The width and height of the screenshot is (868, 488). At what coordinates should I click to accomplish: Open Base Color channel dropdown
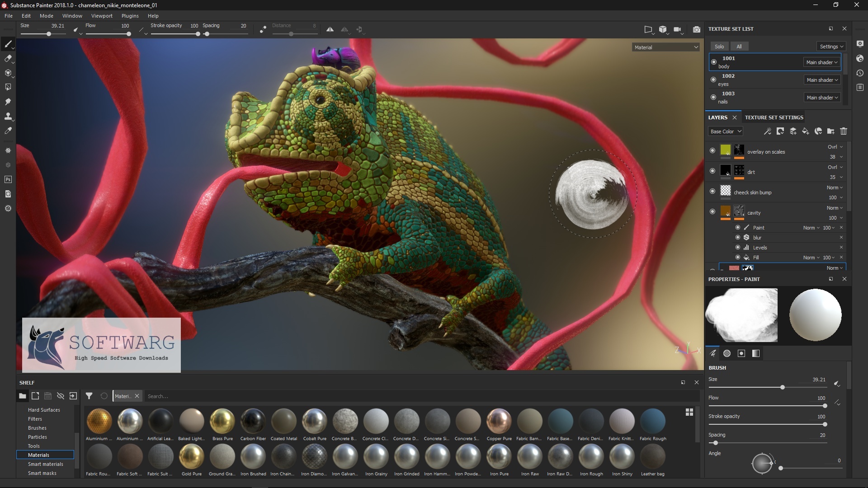tap(725, 131)
